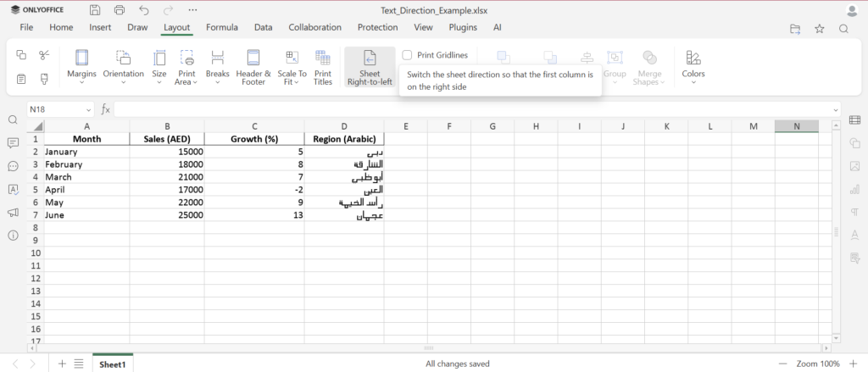Screen dimensions: 868x372
Task: Open the Comments panel in left sidebar
Action: click(14, 143)
